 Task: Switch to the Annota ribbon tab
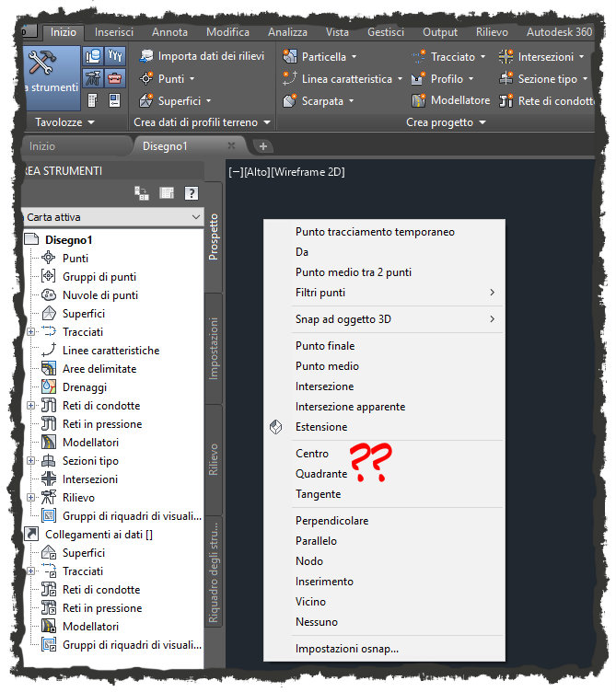169,32
